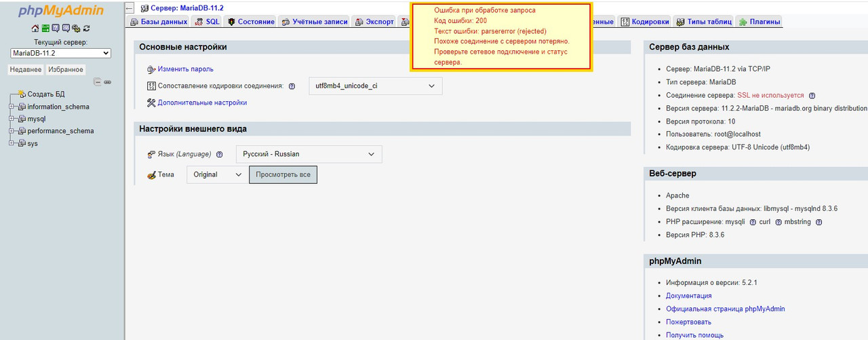Click the phpMyAdmin logo

pyautogui.click(x=61, y=10)
